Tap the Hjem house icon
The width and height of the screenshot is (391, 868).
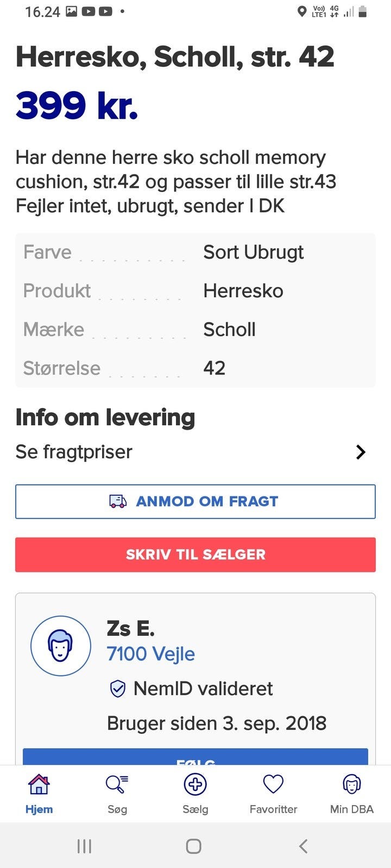point(39,784)
